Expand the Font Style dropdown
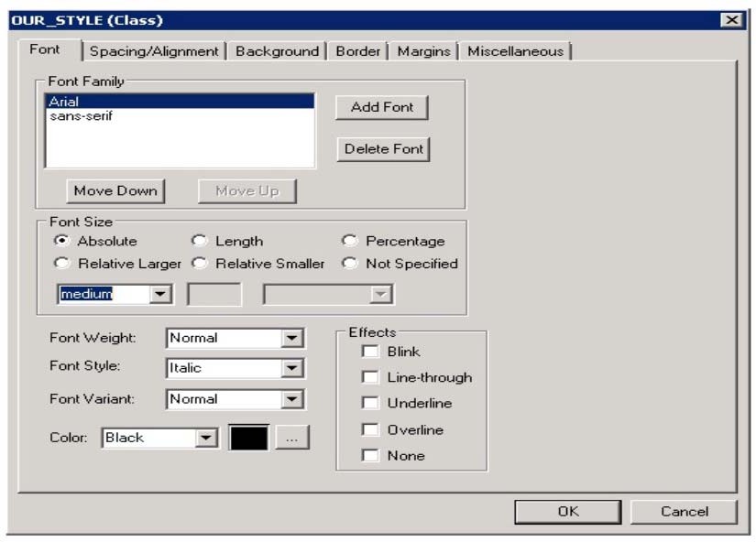Image resolution: width=756 pixels, height=542 pixels. point(291,369)
